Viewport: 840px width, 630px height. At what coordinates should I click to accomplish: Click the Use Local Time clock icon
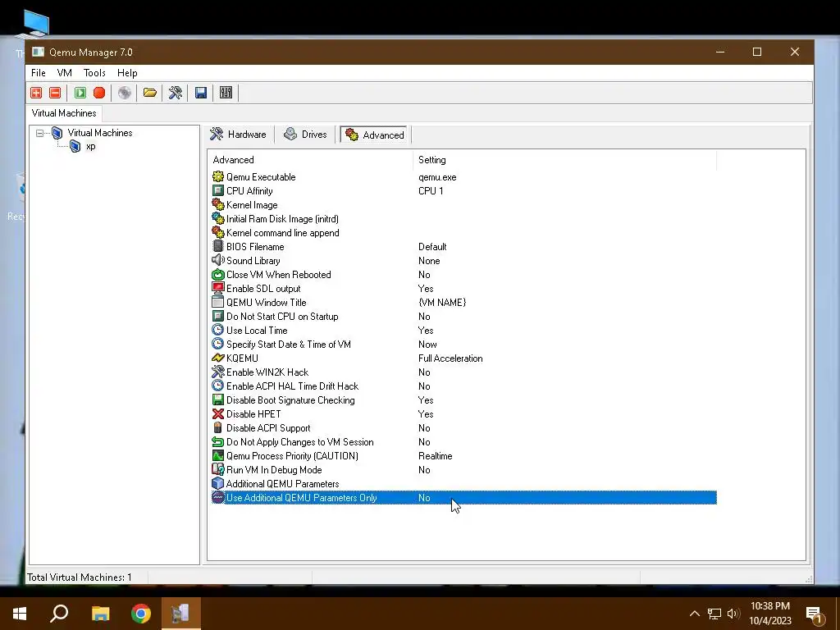coord(218,330)
